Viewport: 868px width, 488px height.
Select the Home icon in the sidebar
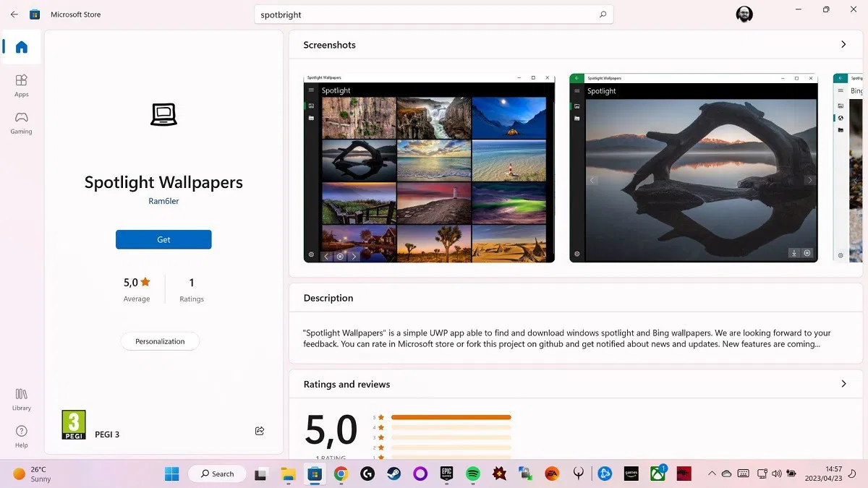coord(21,46)
